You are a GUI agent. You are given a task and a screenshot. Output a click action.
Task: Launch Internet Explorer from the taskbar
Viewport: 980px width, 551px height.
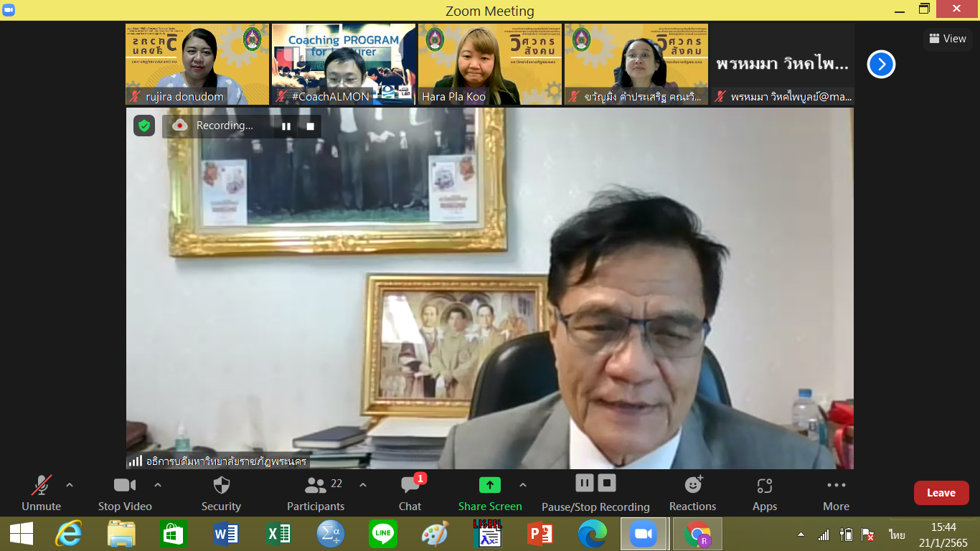(69, 534)
